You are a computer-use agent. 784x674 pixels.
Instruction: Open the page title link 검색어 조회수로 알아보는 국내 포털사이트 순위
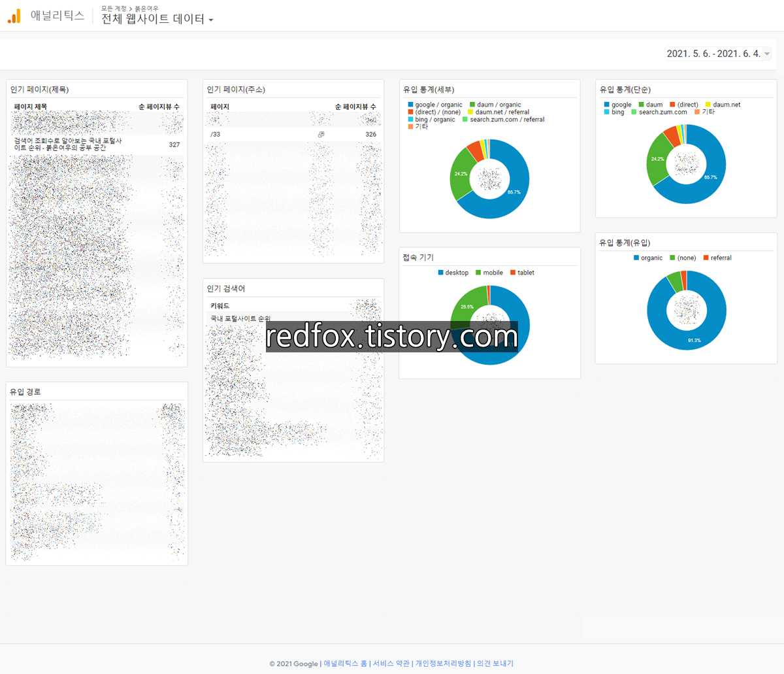[68, 144]
